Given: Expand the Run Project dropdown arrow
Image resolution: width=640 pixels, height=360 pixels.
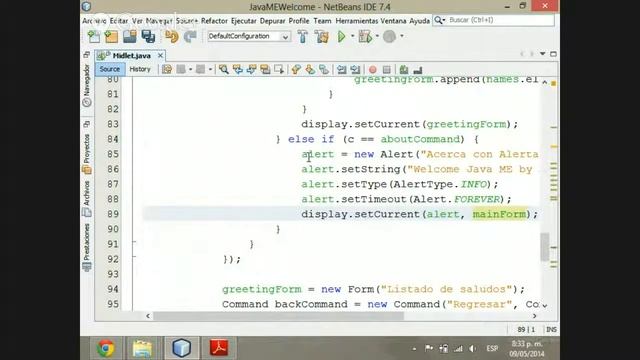Looking at the screenshot, I should [352, 36].
